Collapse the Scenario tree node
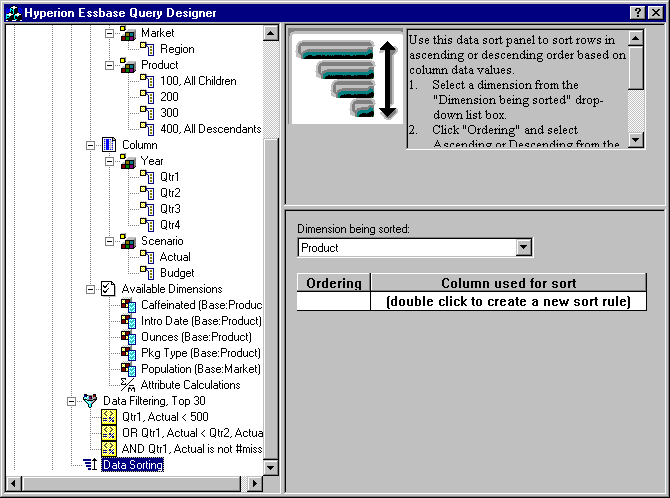670x498 pixels. pos(109,241)
